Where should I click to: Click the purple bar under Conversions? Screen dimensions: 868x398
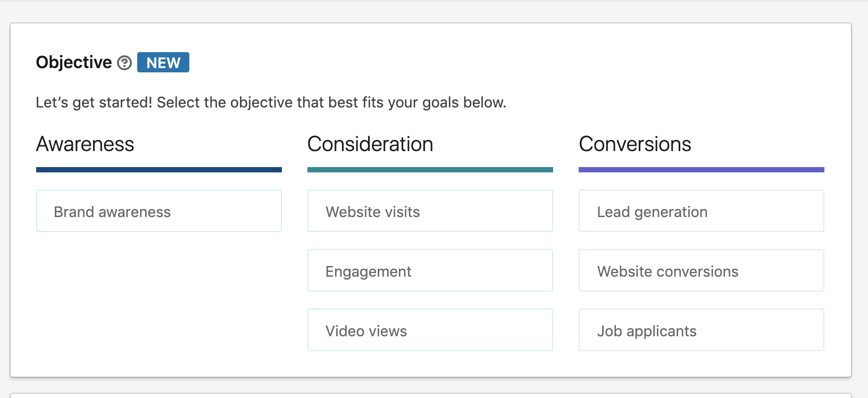(x=701, y=170)
